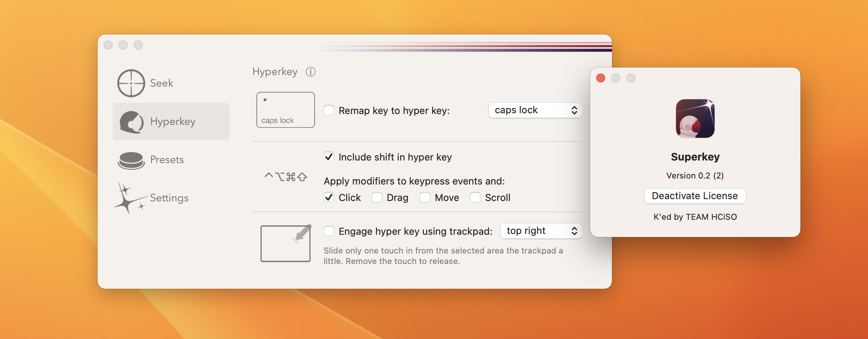
Task: Click the Hyperkey helmet icon in sidebar
Action: pyautogui.click(x=131, y=122)
